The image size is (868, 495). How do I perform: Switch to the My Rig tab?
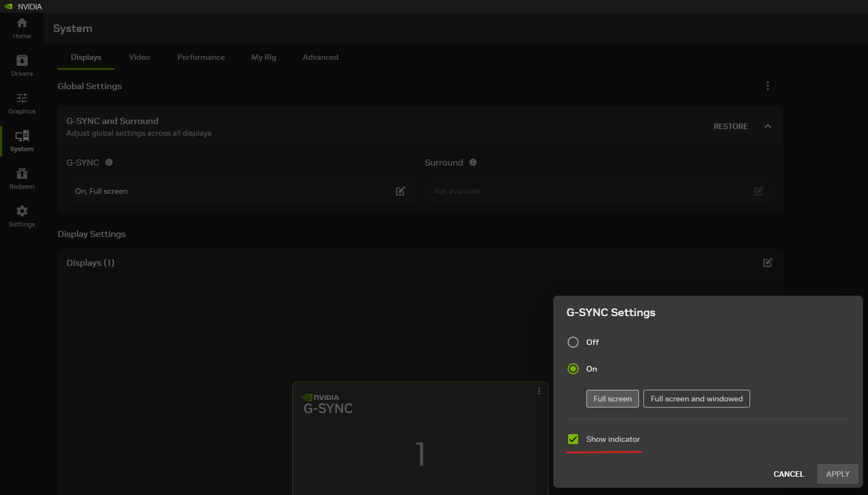(263, 57)
